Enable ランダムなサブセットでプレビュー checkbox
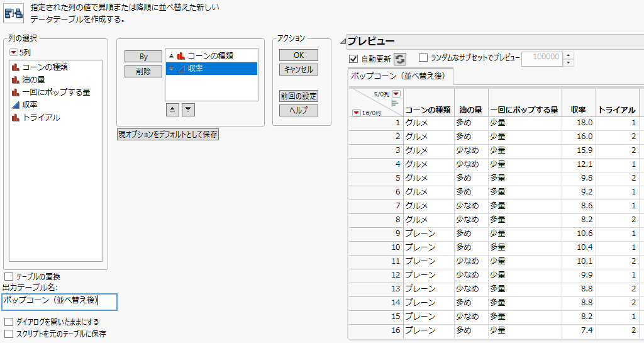The width and height of the screenshot is (644, 343). click(x=423, y=58)
